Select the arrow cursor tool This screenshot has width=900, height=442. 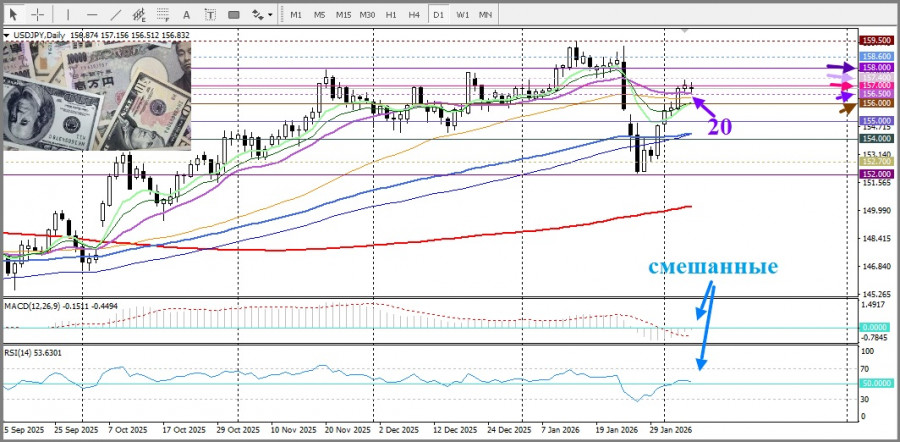(x=14, y=14)
